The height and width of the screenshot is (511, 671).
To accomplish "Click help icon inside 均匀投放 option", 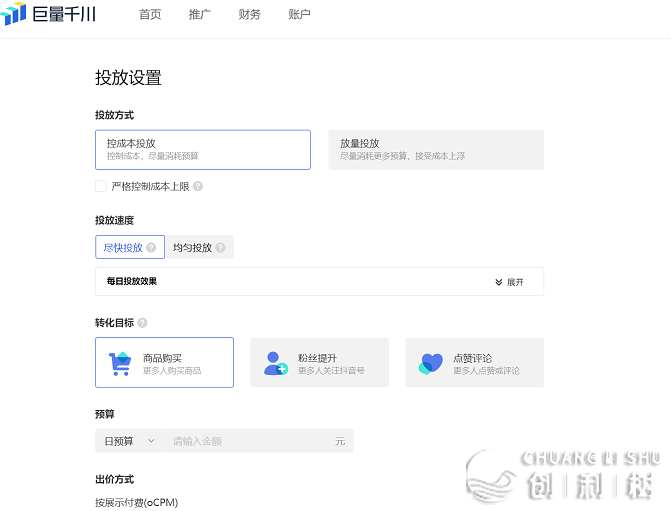I will click(x=220, y=248).
